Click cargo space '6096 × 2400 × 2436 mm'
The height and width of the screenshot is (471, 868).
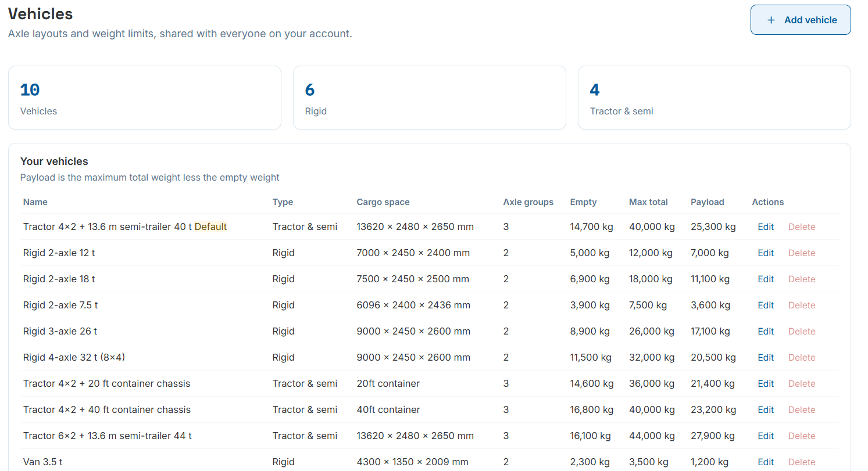coord(413,305)
